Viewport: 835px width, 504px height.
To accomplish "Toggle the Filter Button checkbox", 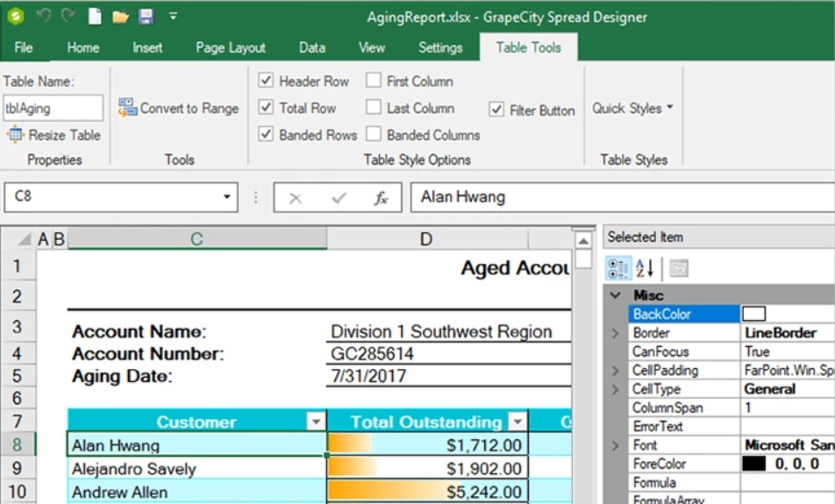I will pos(496,110).
